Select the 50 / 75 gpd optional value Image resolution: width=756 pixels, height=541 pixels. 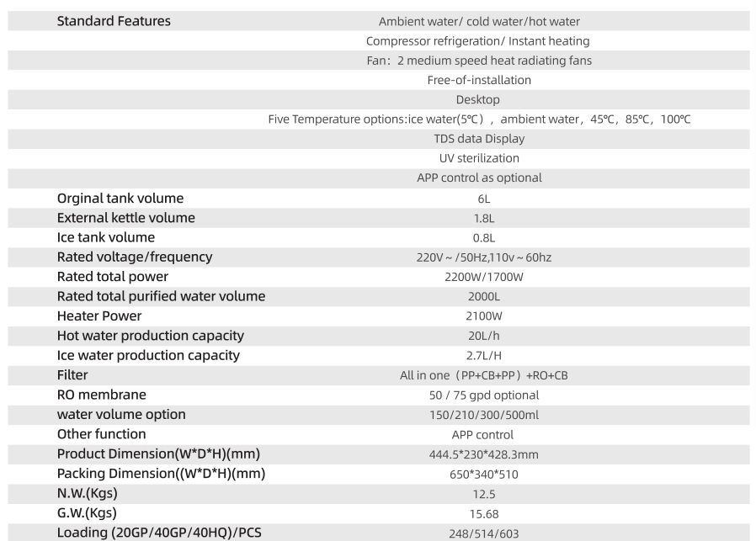pyautogui.click(x=483, y=395)
